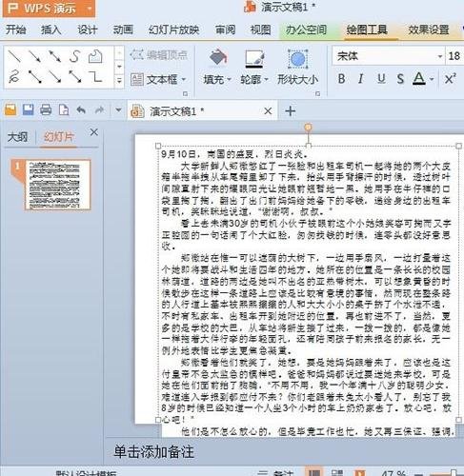Click the 文本框 text box button
Viewport: 464px width, 476px height.
pos(158,79)
